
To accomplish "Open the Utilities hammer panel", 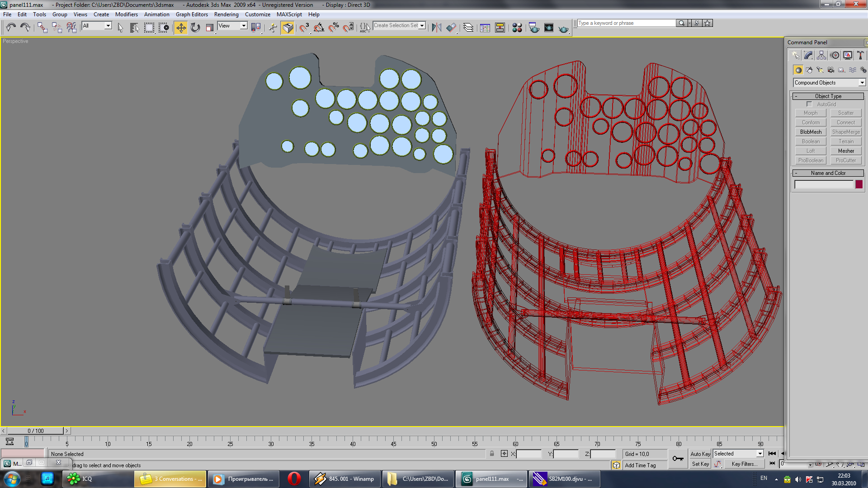I will pos(860,55).
